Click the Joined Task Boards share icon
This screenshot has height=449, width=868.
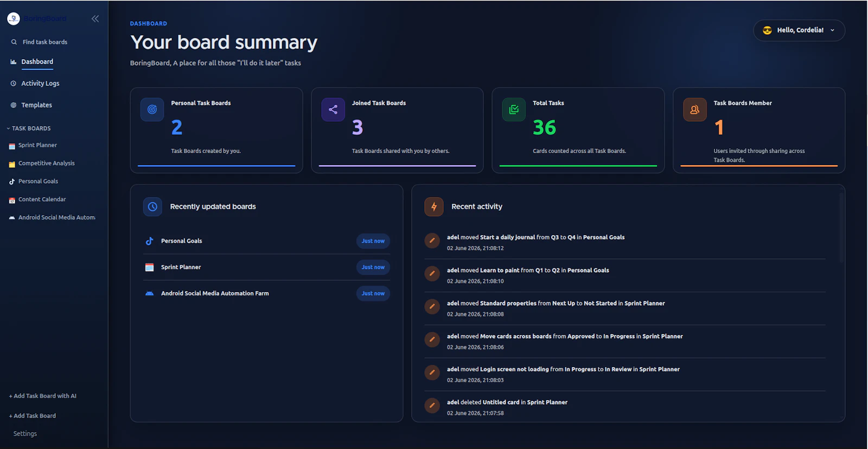point(333,110)
